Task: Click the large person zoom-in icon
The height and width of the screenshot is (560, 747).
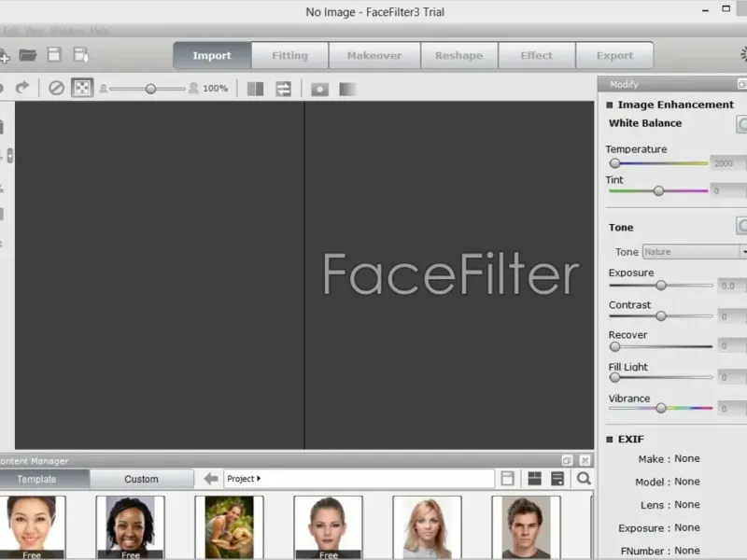Action: (x=193, y=88)
